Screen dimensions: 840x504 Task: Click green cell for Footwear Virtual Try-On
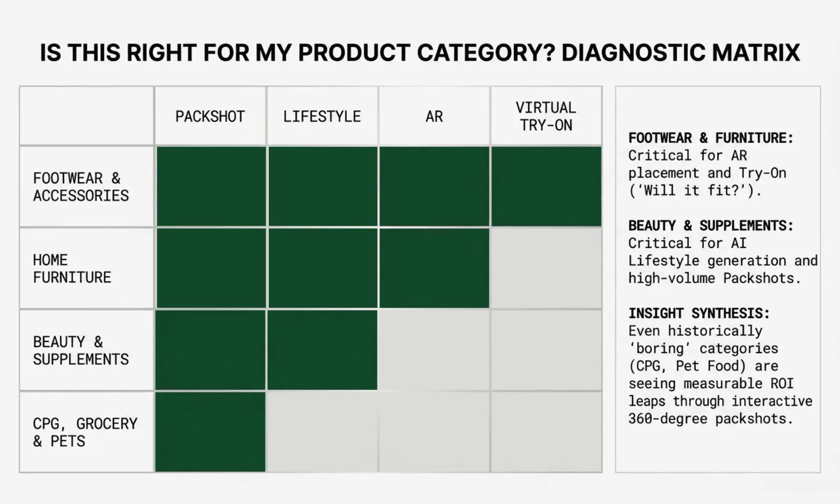point(546,186)
